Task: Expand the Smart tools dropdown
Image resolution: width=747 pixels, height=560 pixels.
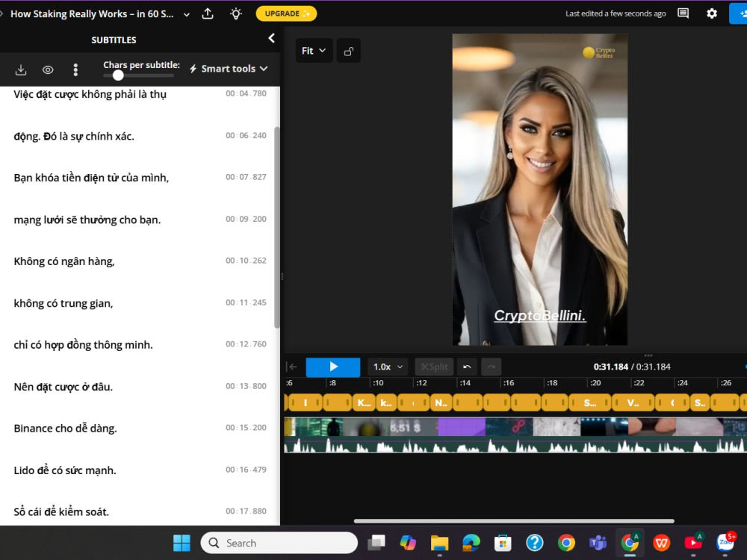Action: click(x=228, y=69)
